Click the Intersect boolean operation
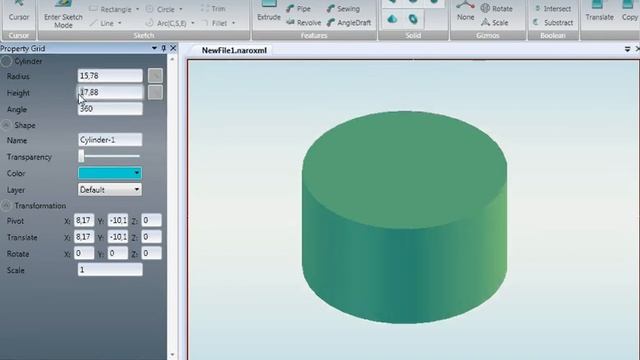Screen dimensions: 640x360 click(x=553, y=9)
